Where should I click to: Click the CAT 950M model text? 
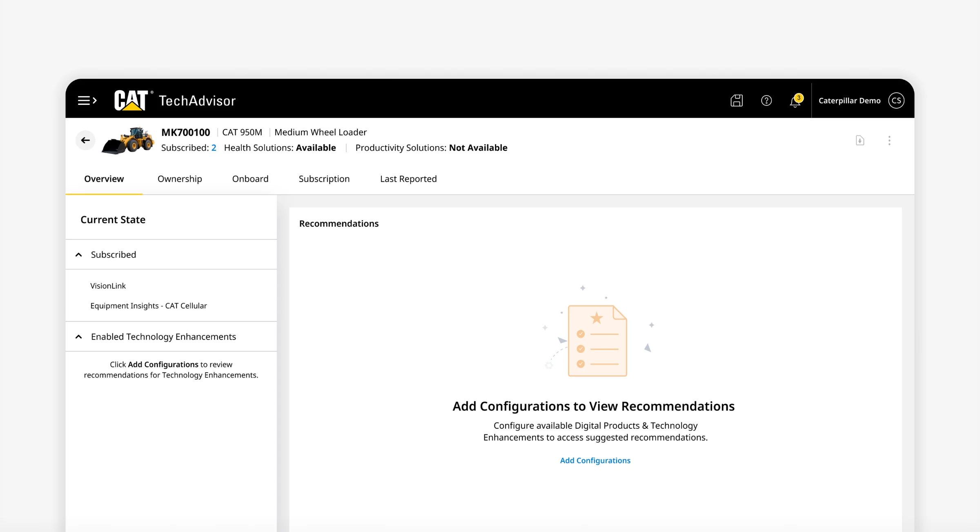click(x=242, y=132)
